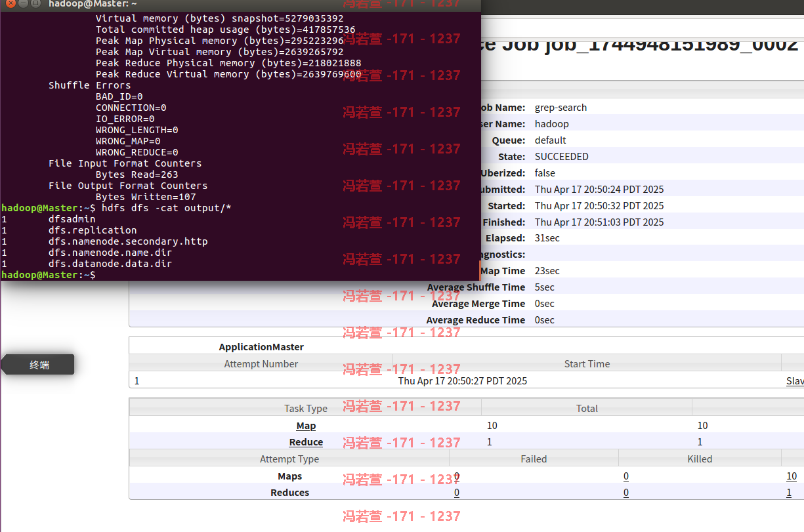Image resolution: width=804 pixels, height=532 pixels.
Task: Click the dfs.namenode.secondary.http output line
Action: pos(128,241)
